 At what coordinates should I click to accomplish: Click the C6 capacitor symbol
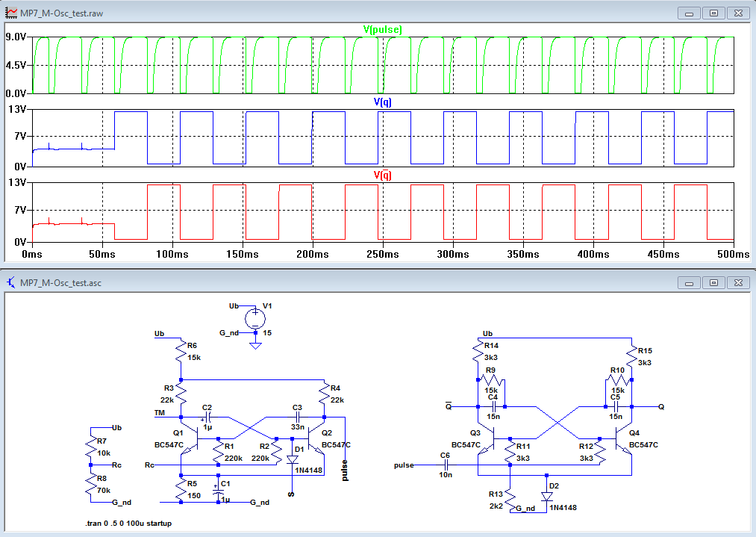click(446, 465)
